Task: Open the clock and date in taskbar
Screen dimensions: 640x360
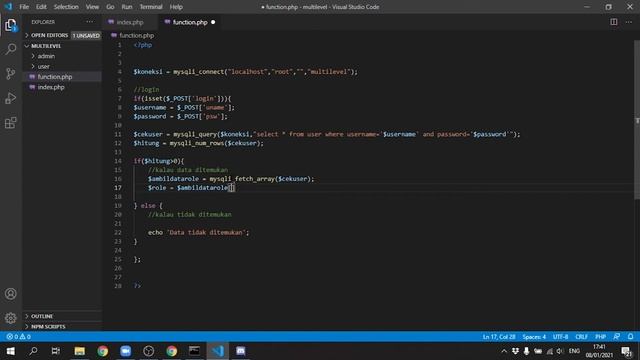Action: (x=599, y=351)
